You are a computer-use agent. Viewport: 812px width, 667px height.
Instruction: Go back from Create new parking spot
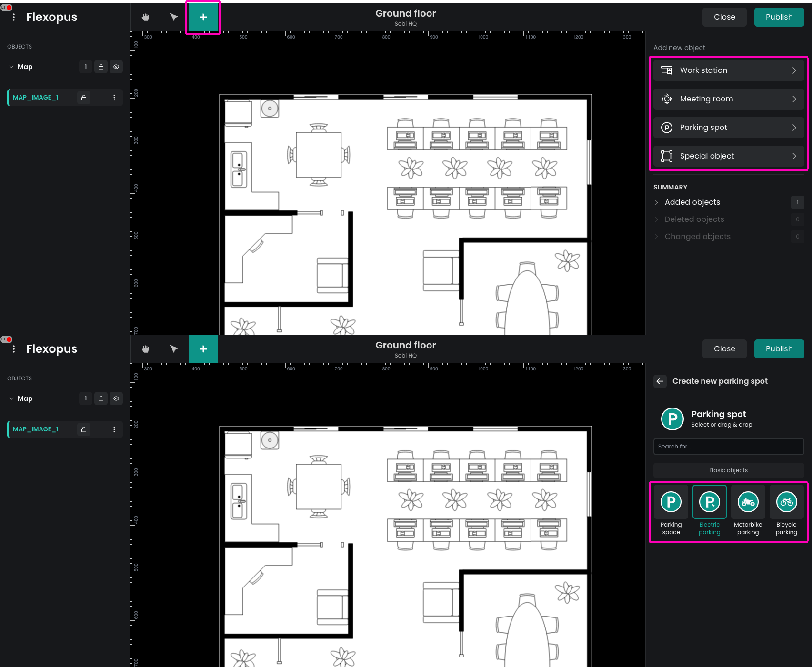click(x=660, y=381)
